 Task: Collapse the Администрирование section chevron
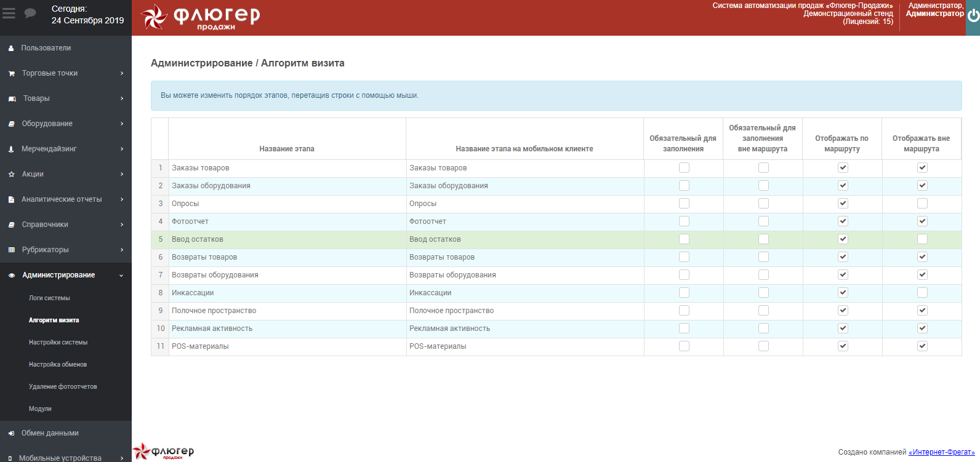point(121,276)
